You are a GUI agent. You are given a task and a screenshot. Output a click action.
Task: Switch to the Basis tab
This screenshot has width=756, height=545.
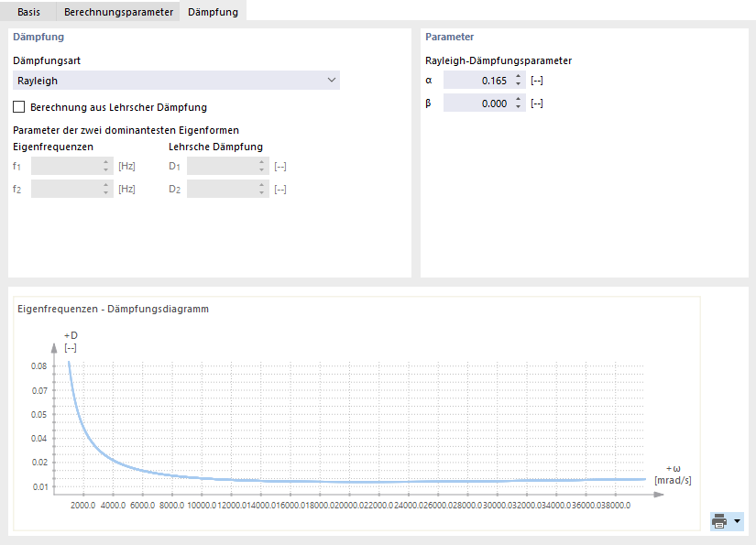[x=28, y=12]
